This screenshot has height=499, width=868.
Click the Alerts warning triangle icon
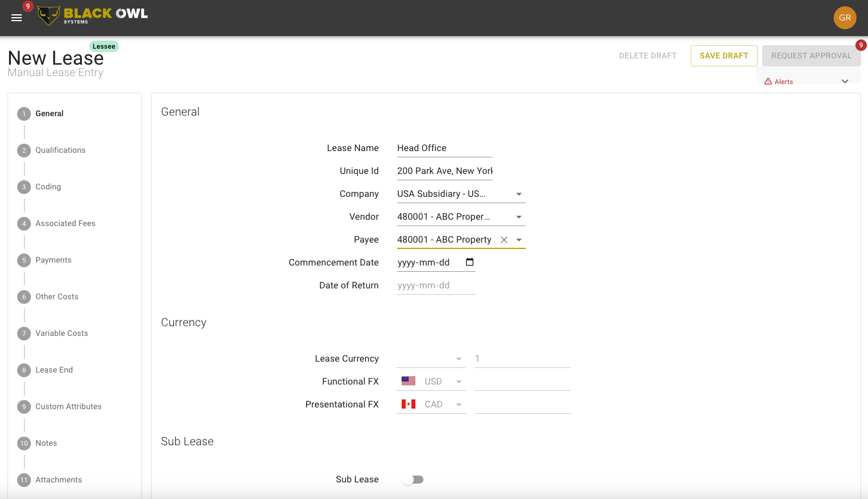coord(768,81)
